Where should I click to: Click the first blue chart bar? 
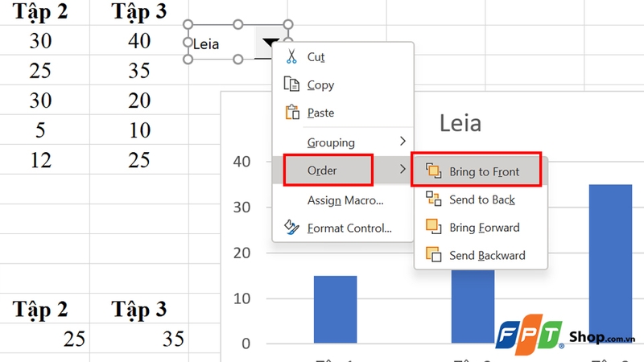click(335, 310)
